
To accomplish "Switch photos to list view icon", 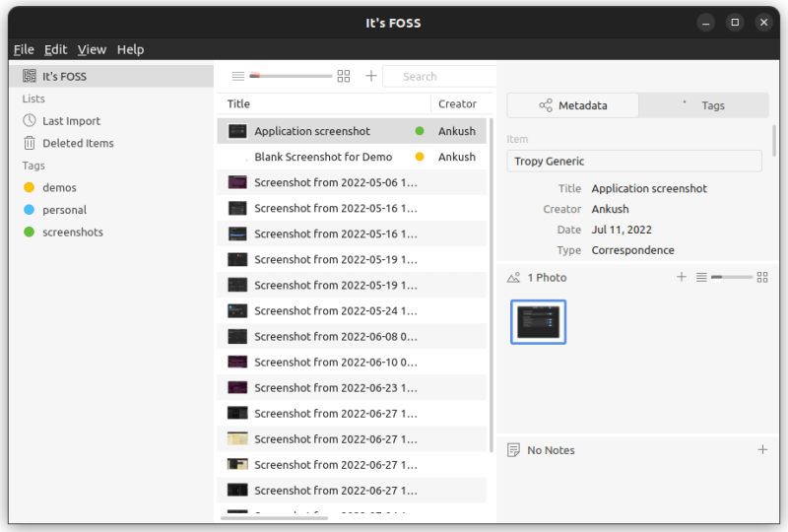I will pos(701,277).
